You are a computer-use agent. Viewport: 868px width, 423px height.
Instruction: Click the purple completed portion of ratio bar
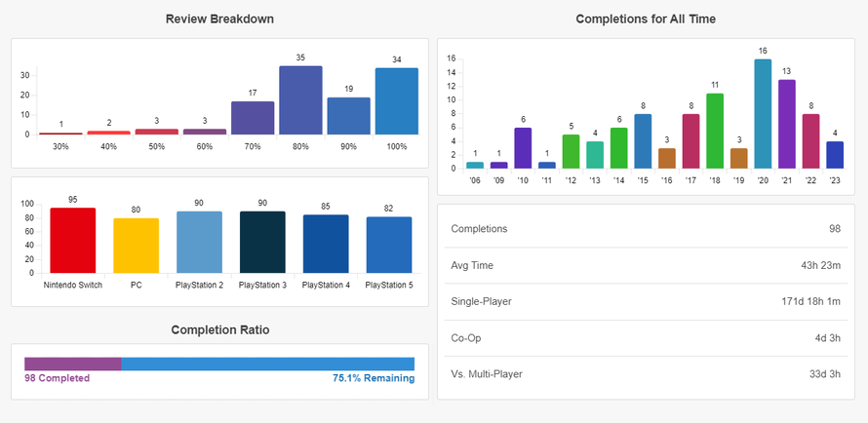point(73,364)
